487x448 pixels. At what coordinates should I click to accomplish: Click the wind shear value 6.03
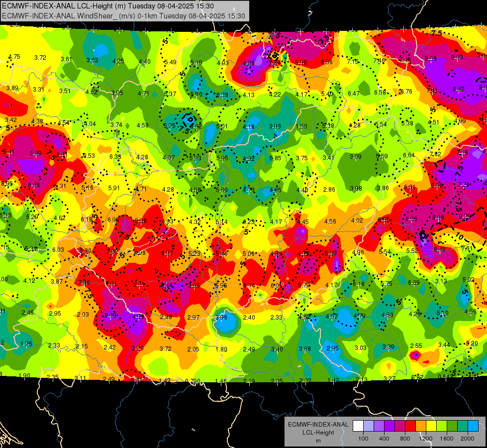click(58, 250)
